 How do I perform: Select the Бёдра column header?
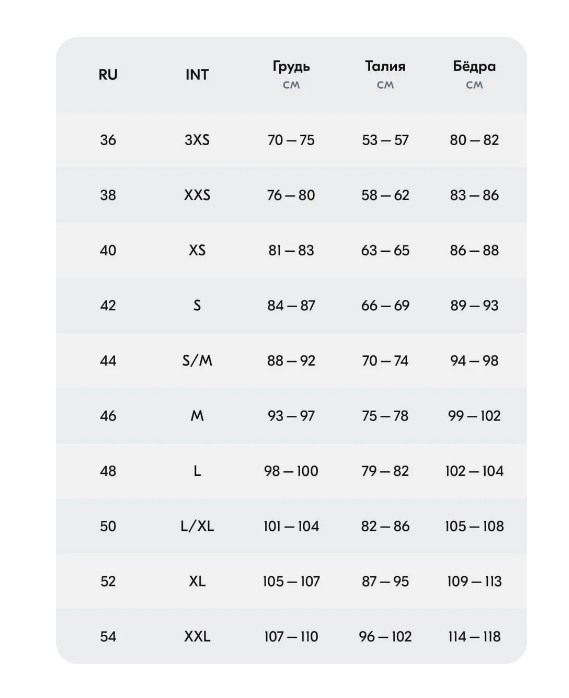(x=474, y=66)
